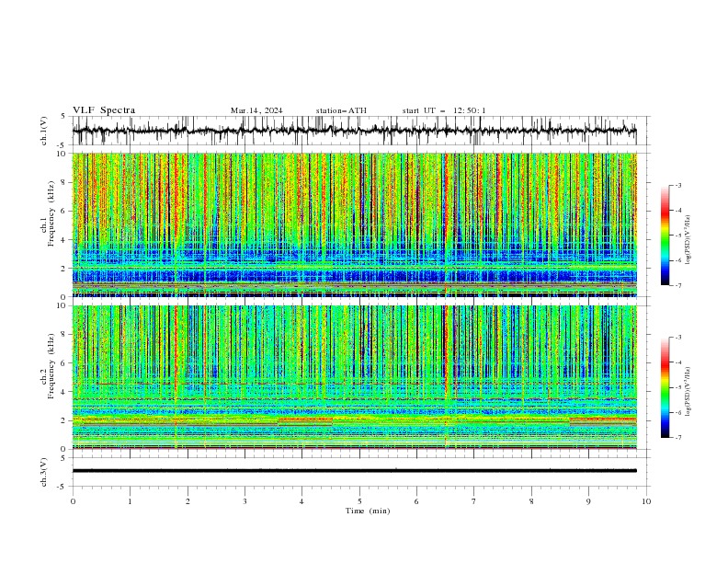This screenshot has width=728, height=563.
Task: Click the time axis tick label "5"
Action: click(x=359, y=501)
